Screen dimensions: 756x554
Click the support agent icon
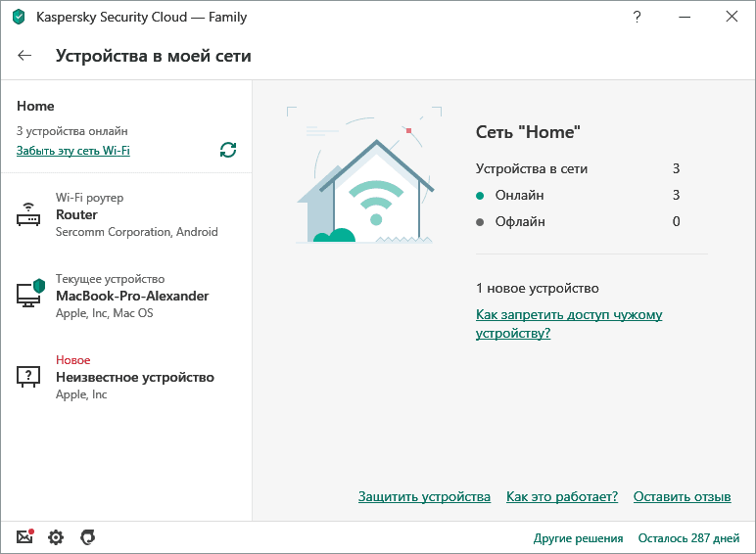(x=87, y=536)
